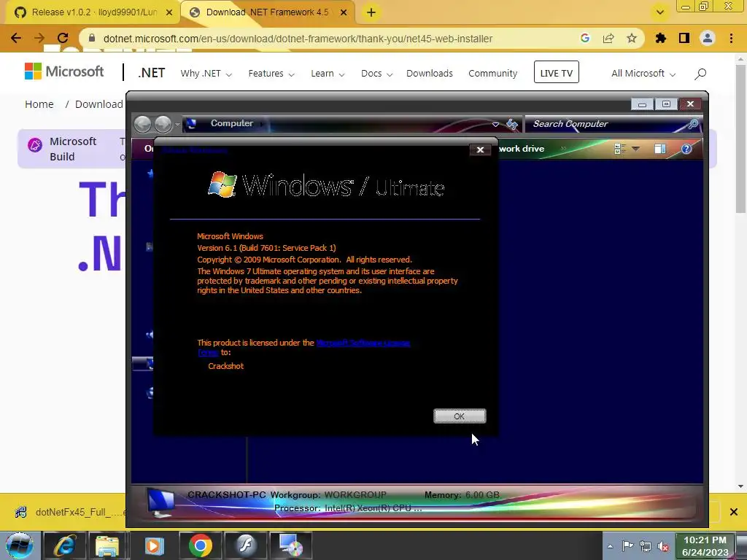Viewport: 747px width, 560px height.
Task: Open the view options dropdown arrow
Action: click(x=635, y=149)
